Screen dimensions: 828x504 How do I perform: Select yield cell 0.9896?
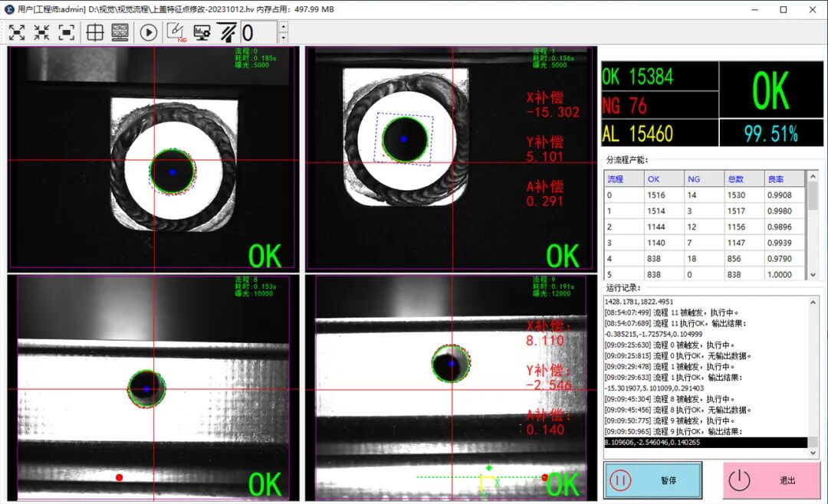(785, 227)
